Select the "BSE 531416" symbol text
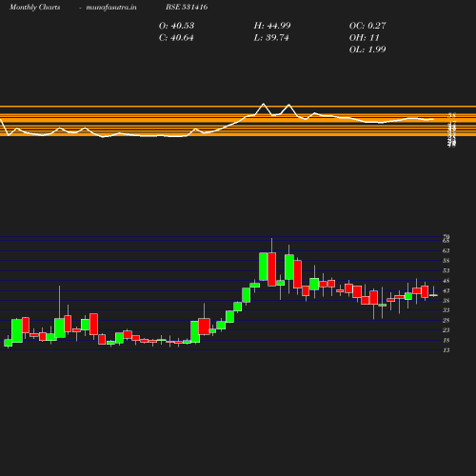 187,7
